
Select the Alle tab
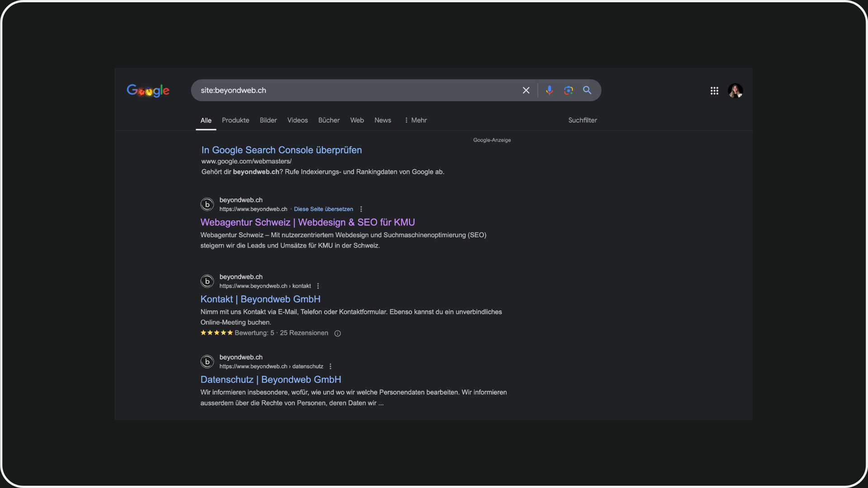click(206, 120)
